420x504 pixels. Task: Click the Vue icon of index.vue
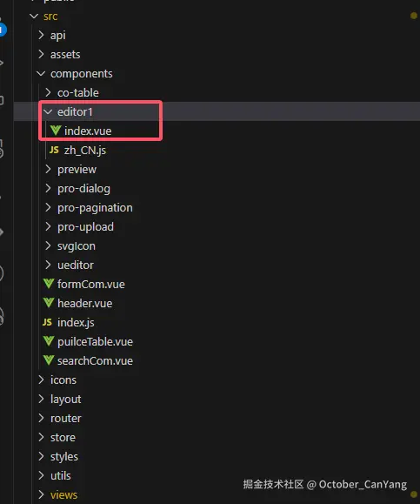[x=56, y=131]
